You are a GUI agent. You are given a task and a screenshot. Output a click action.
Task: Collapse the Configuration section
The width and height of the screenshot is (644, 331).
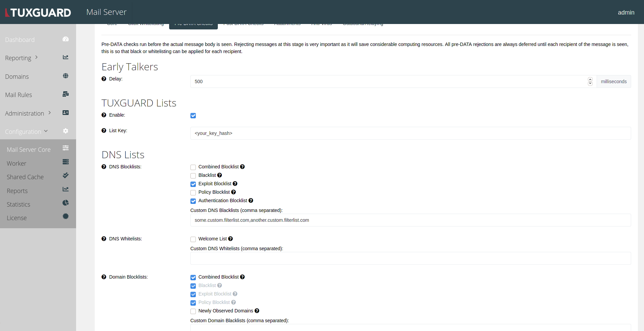point(46,131)
